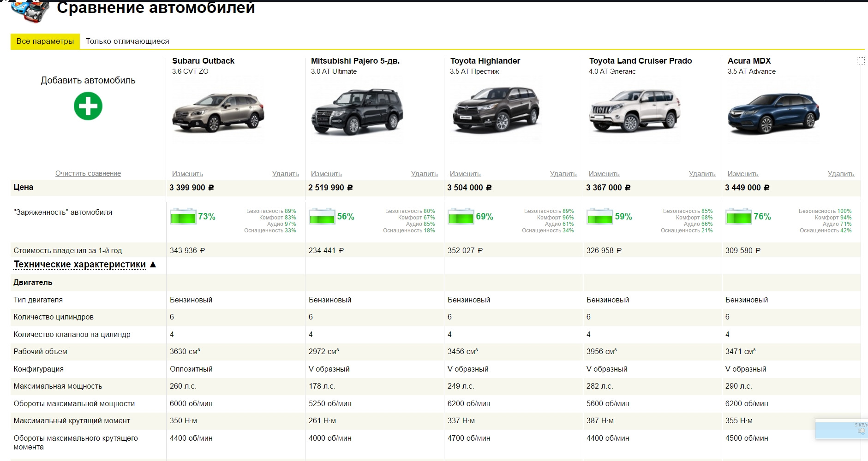The width and height of the screenshot is (868, 461).
Task: Click the Рабочий объем row label
Action: point(40,351)
